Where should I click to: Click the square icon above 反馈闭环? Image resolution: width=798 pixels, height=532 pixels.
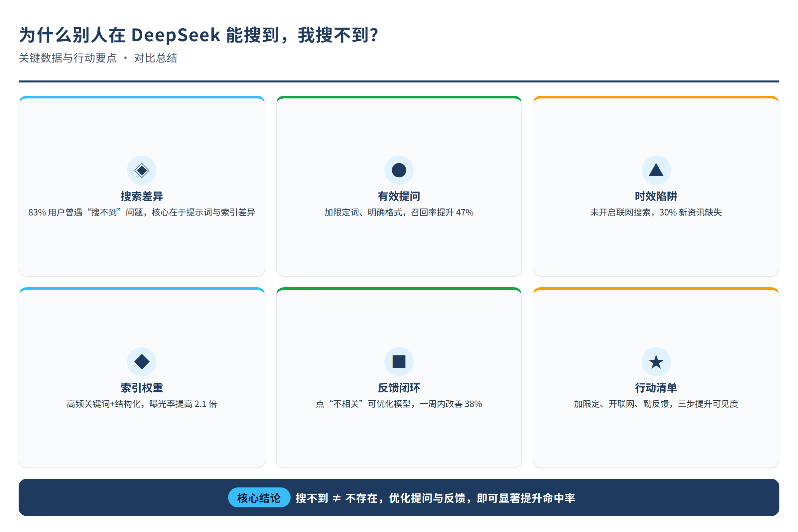coord(399,362)
